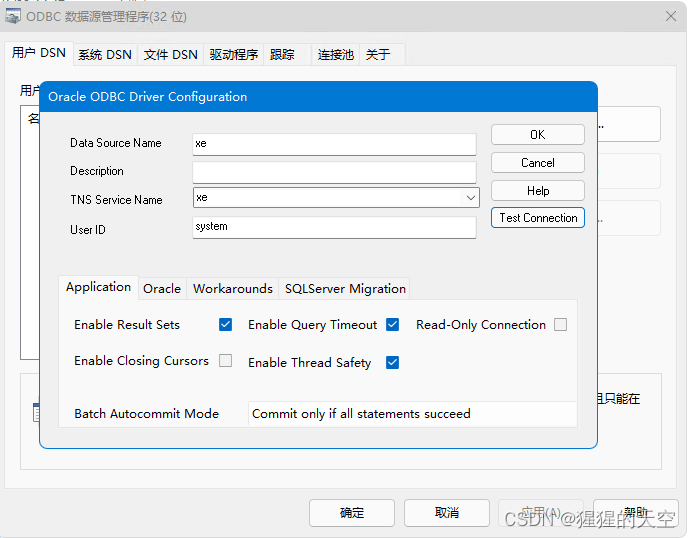
Task: Enable Read-Only Connection checkbox
Action: [560, 325]
